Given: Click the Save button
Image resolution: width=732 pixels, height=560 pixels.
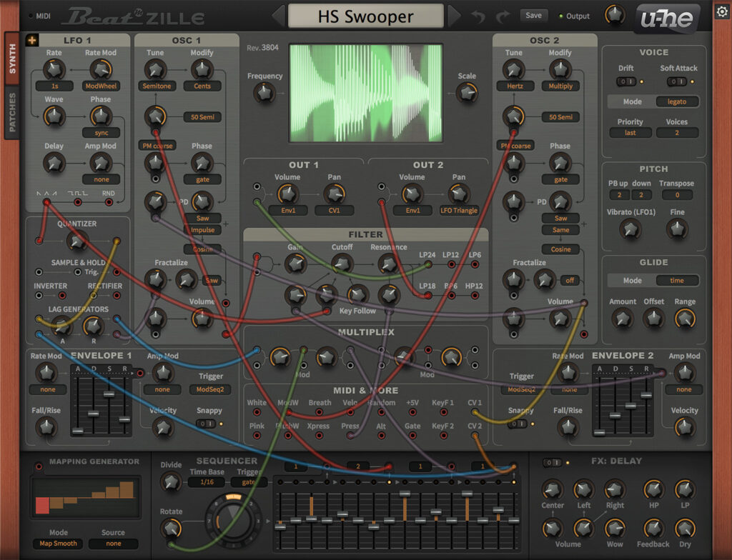Looking at the screenshot, I should [x=533, y=14].
